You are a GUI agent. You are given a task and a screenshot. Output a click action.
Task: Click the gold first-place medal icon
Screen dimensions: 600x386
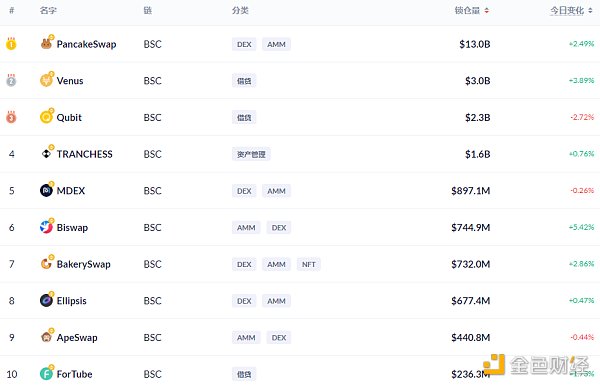pyautogui.click(x=11, y=44)
